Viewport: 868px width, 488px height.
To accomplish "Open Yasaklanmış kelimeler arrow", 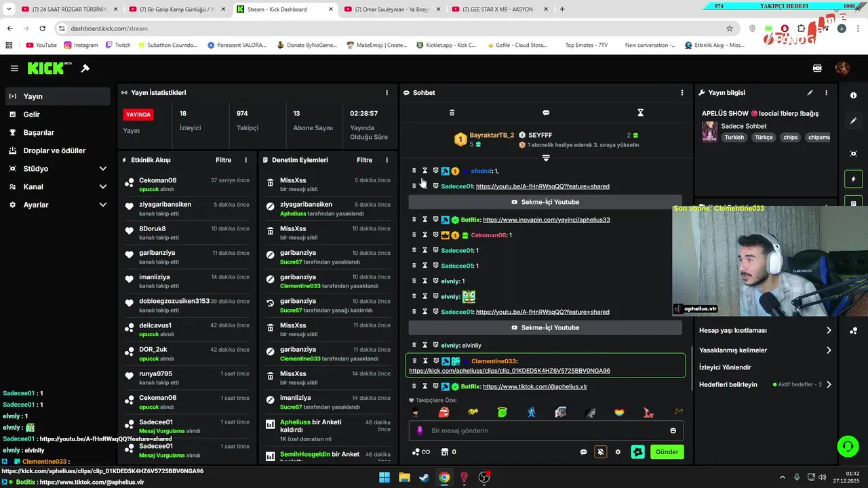I will click(x=829, y=350).
